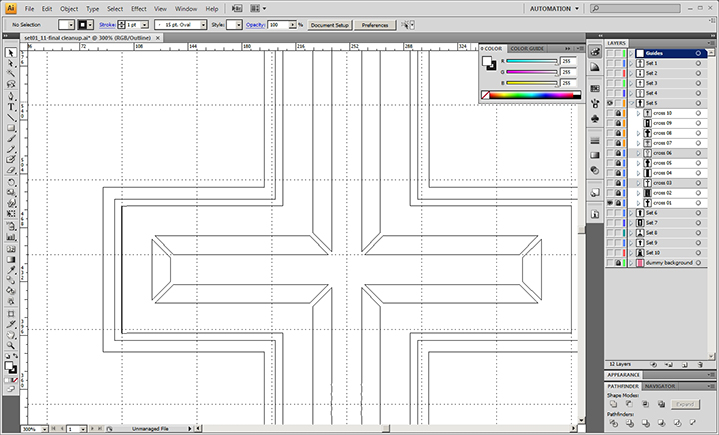Toggle visibility of Set 5 layer
The image size is (719, 435).
(x=610, y=103)
